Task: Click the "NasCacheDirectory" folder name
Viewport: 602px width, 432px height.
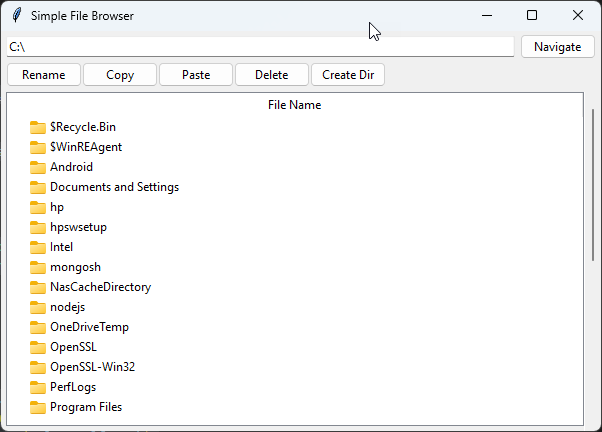Action: pyautogui.click(x=101, y=287)
